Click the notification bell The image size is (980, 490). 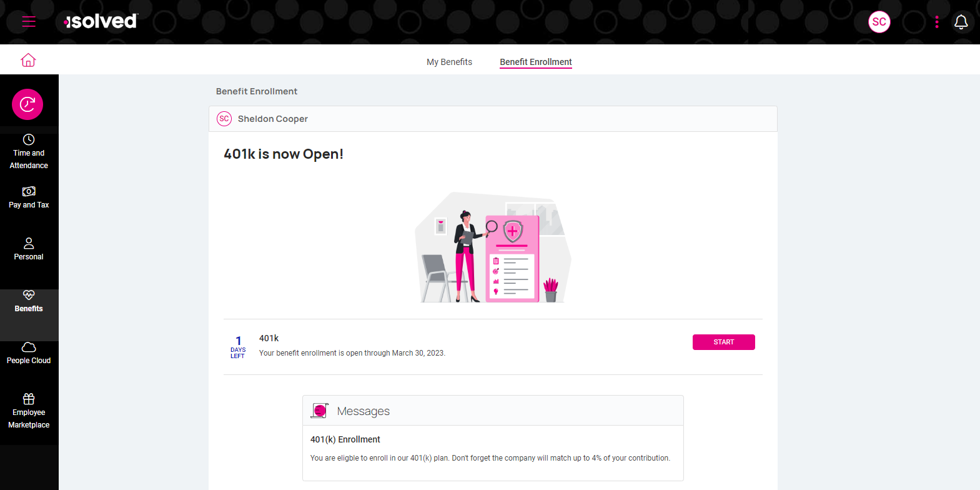click(961, 22)
